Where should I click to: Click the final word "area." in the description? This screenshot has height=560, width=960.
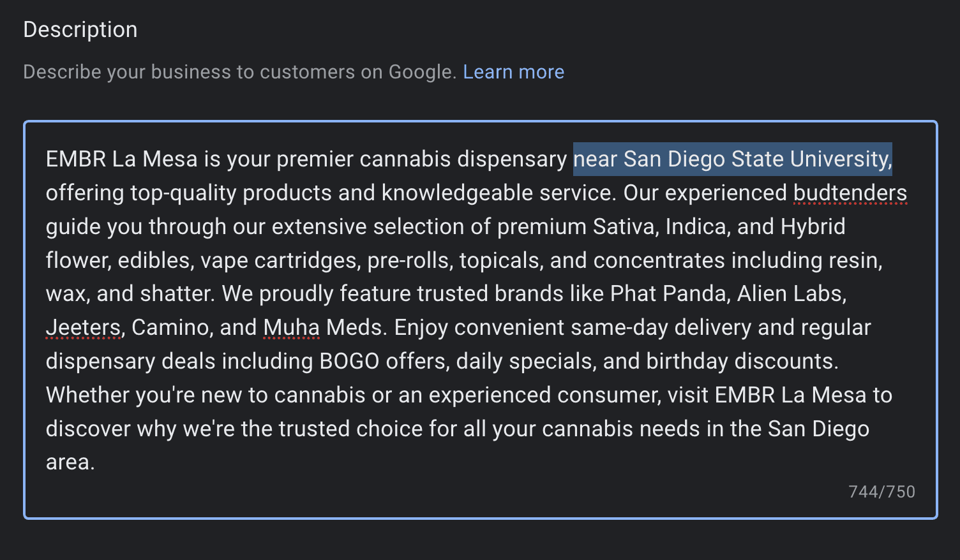click(70, 462)
